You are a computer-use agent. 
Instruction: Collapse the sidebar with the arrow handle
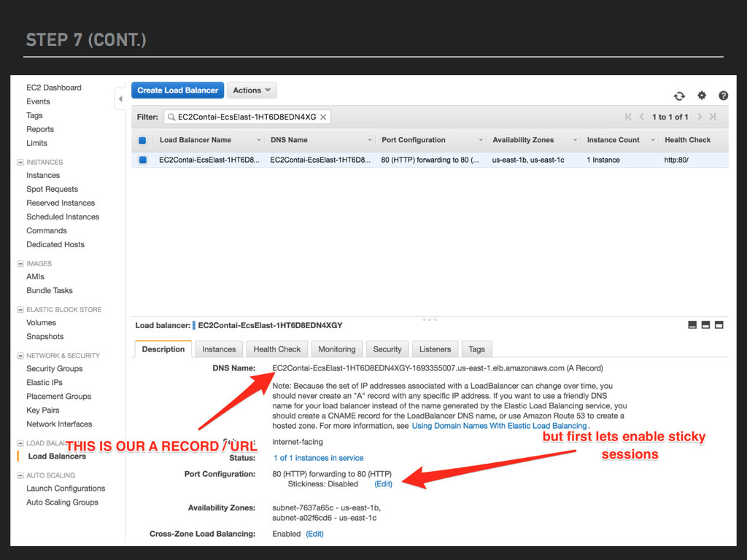[120, 99]
